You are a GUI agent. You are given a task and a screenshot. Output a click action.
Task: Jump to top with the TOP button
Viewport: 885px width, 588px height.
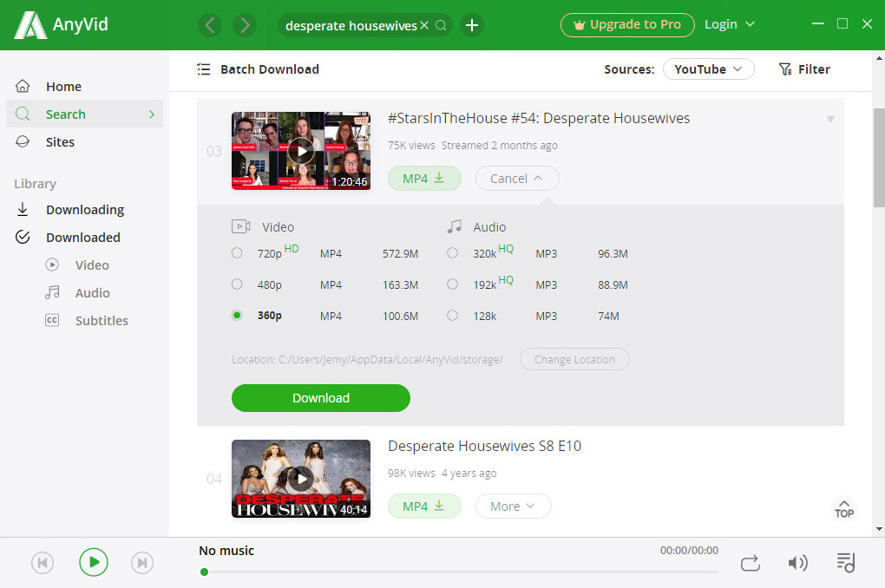coord(844,509)
